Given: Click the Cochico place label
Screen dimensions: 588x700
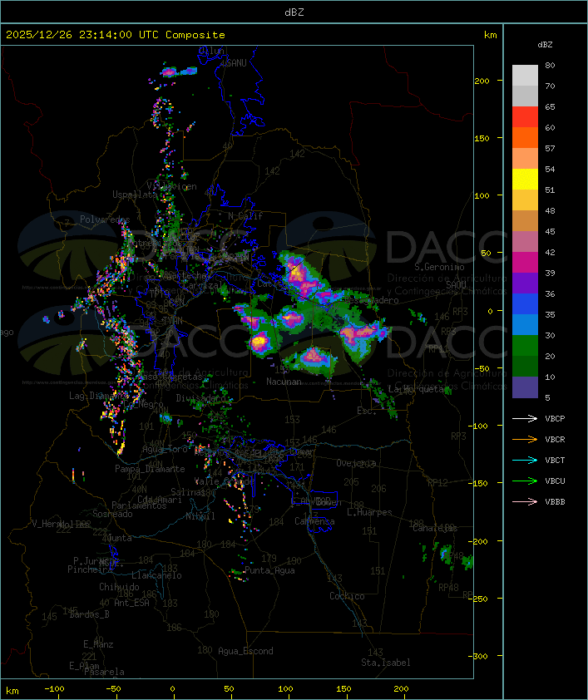Looking at the screenshot, I should click(x=347, y=596).
